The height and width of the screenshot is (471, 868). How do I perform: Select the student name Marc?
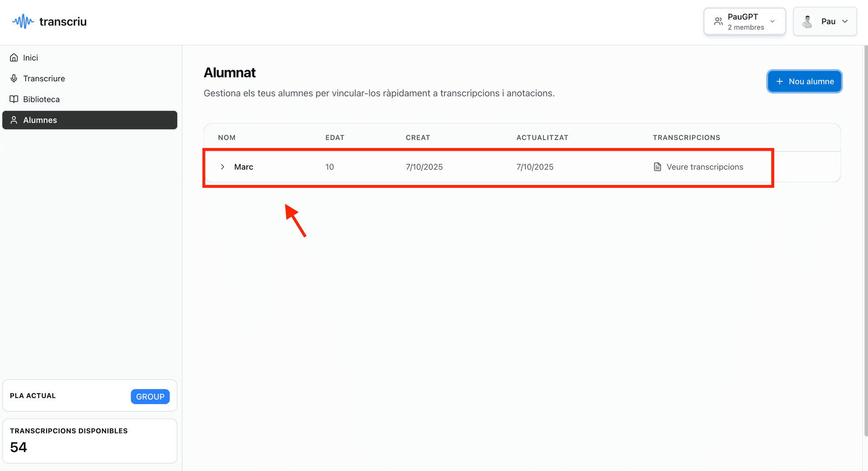(244, 167)
